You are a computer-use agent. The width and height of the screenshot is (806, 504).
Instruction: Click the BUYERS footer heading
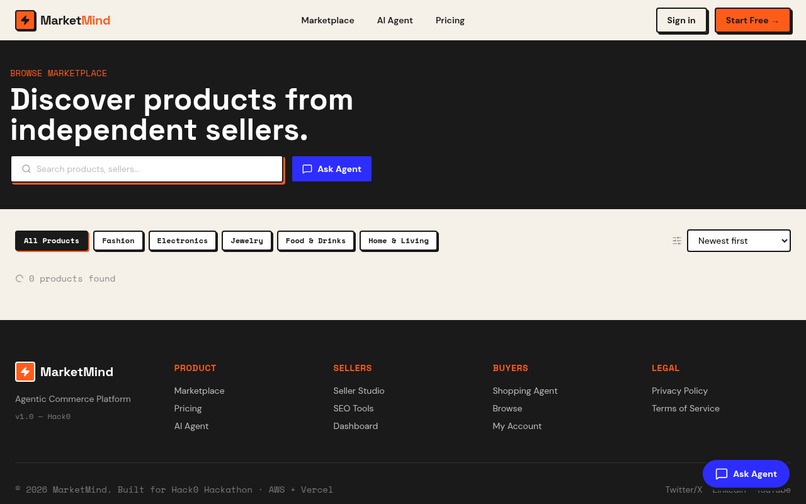(510, 368)
